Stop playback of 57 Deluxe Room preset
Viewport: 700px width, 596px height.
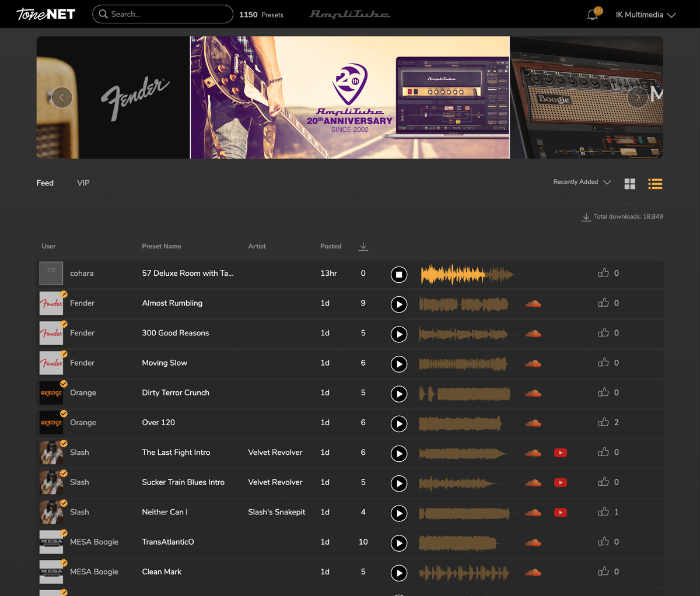click(x=399, y=274)
